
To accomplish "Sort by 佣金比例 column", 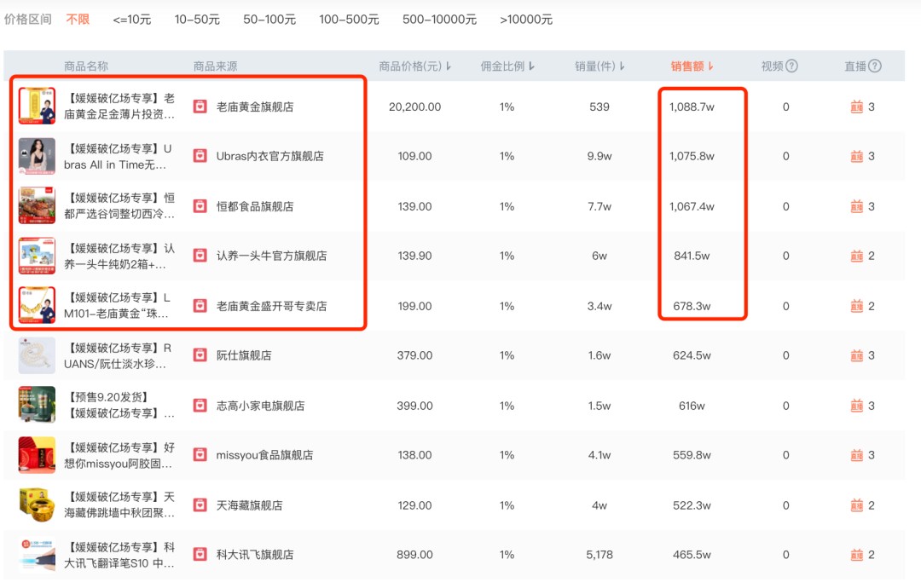I will point(507,66).
